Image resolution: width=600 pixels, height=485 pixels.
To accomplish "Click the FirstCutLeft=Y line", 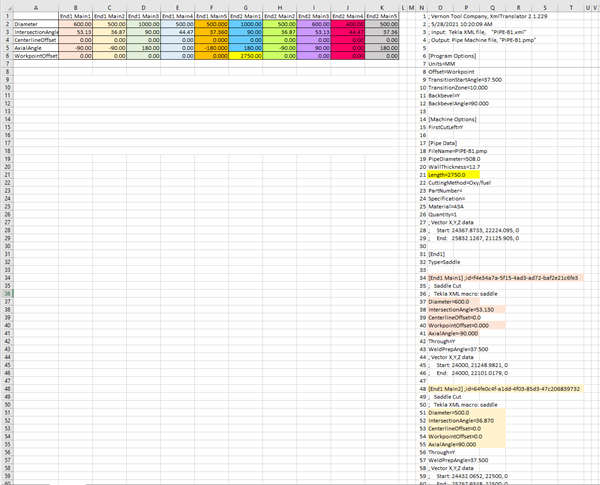I will [446, 127].
